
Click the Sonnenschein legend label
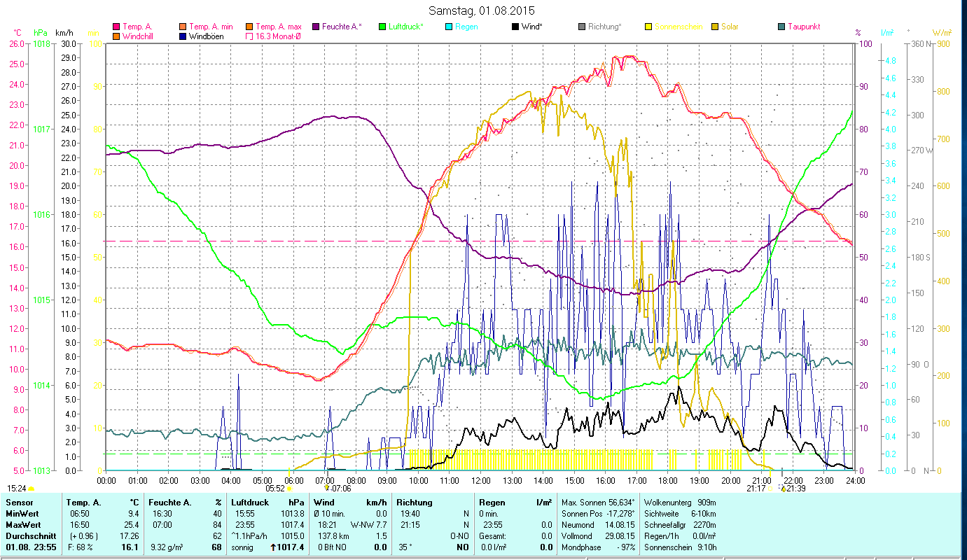point(678,27)
